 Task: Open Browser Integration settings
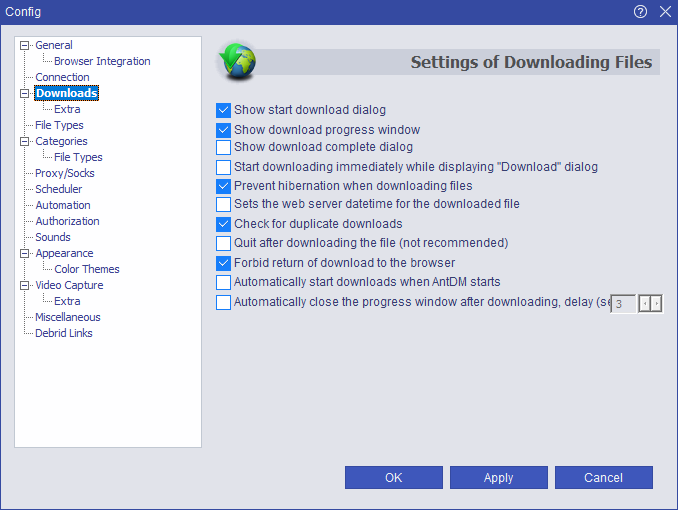tap(102, 61)
